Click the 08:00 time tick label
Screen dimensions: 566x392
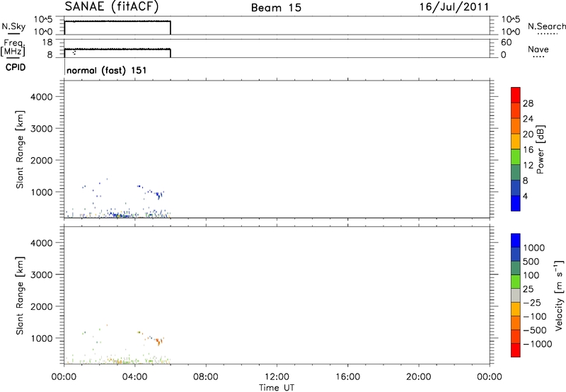206,377
